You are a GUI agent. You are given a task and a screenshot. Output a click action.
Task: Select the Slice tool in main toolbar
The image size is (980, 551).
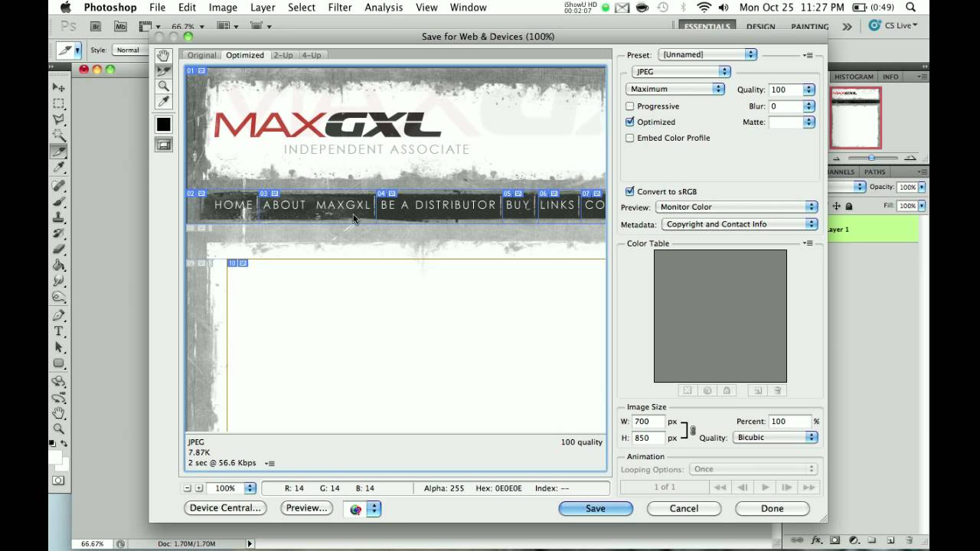(59, 152)
